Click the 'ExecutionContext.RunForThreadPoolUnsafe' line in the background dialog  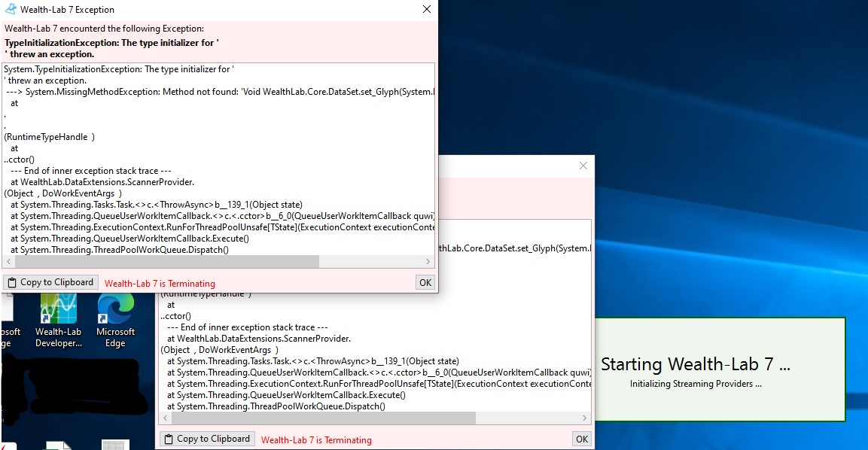click(x=379, y=384)
